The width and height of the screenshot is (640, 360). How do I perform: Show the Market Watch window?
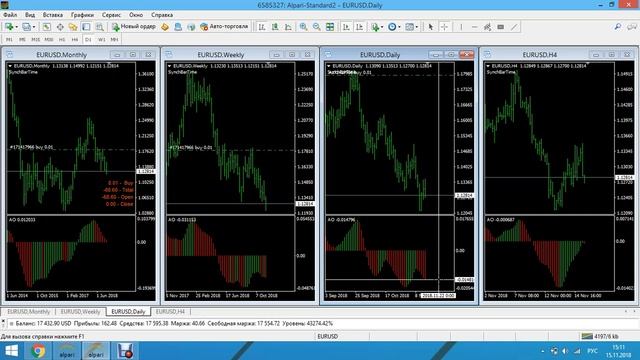click(x=47, y=27)
